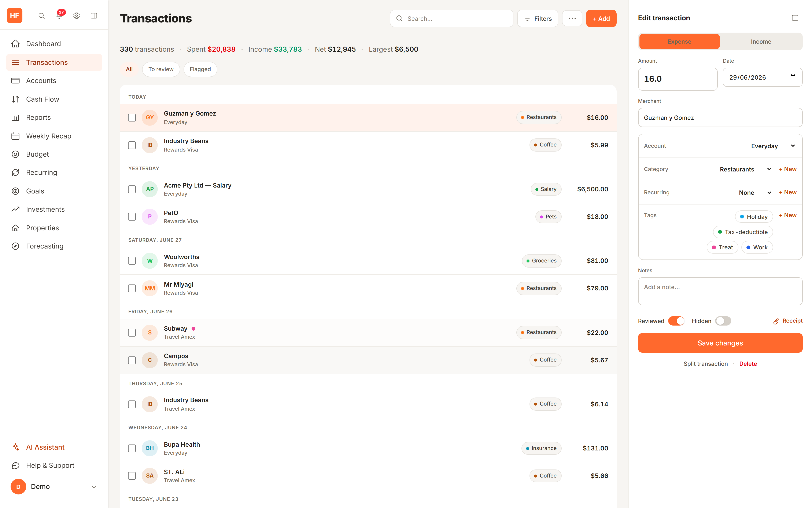Click the Properties house icon
812x508 pixels.
(x=15, y=228)
